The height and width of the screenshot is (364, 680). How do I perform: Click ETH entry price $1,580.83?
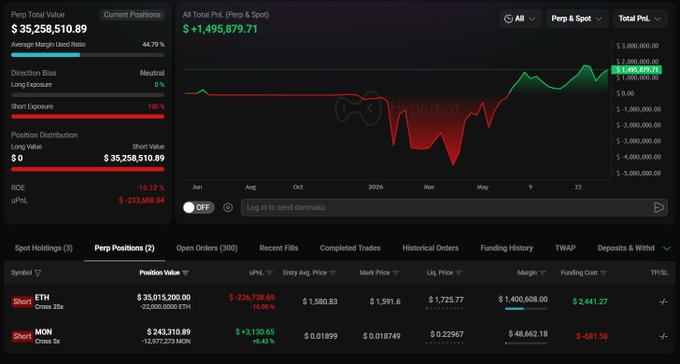click(x=320, y=302)
